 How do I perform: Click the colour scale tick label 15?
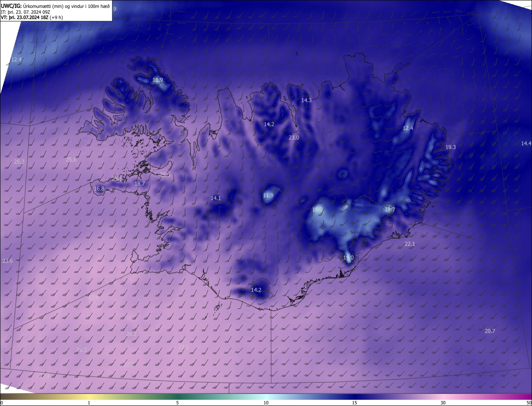coord(355,403)
